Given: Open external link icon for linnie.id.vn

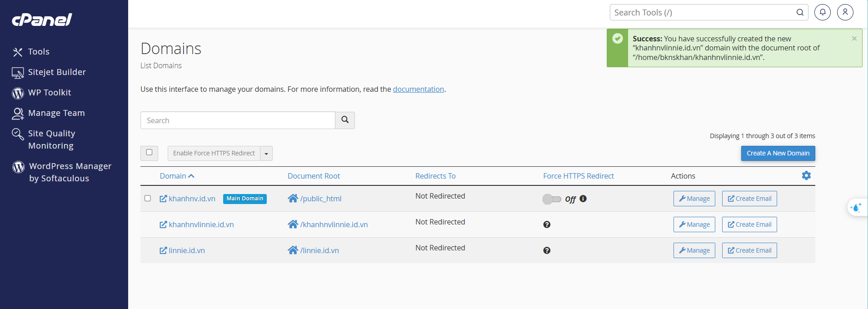Looking at the screenshot, I should coord(163,250).
